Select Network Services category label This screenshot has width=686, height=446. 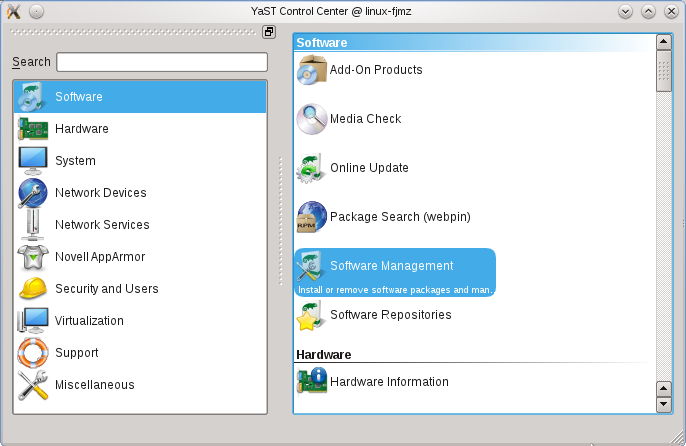102,225
